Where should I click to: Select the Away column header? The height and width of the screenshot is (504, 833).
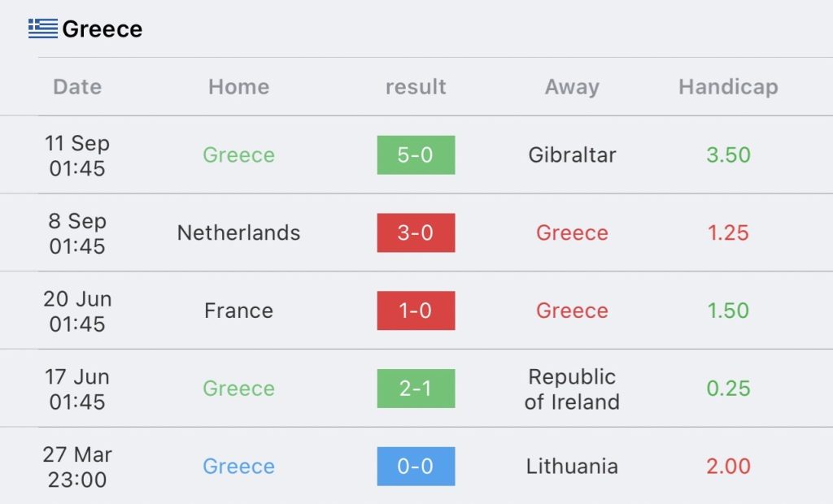pos(572,87)
